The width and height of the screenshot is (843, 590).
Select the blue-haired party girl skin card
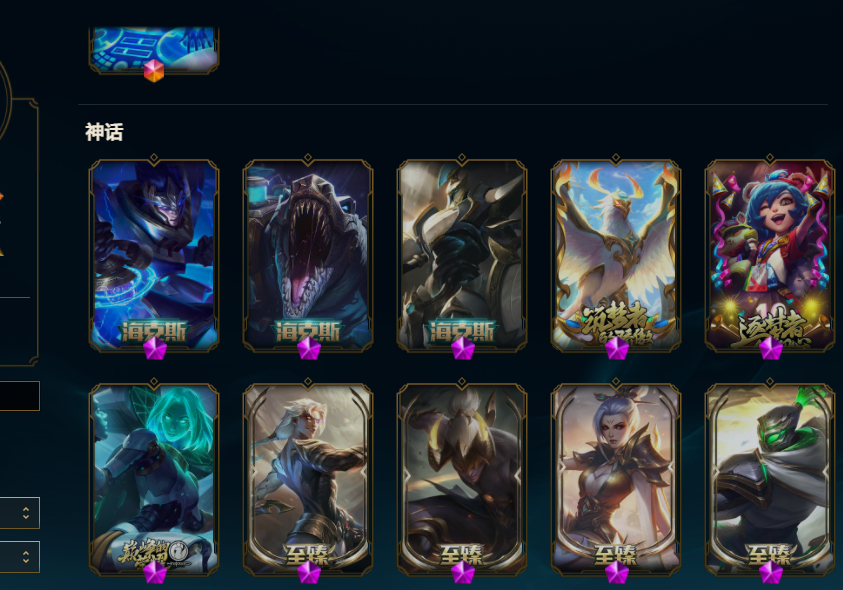(x=770, y=255)
